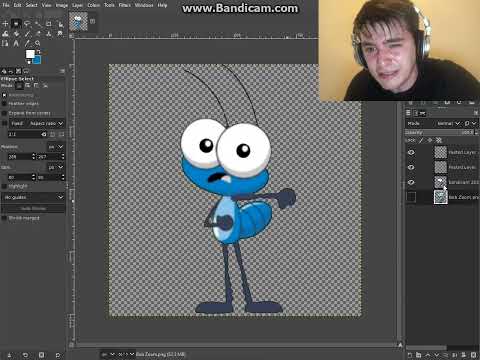Set selection mode to Intersect
The width and height of the screenshot is (480, 360).
[45, 86]
